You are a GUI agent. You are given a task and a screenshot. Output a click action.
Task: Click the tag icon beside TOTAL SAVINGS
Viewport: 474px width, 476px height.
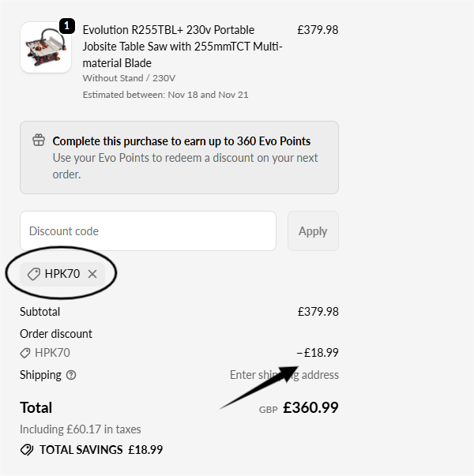(x=27, y=450)
